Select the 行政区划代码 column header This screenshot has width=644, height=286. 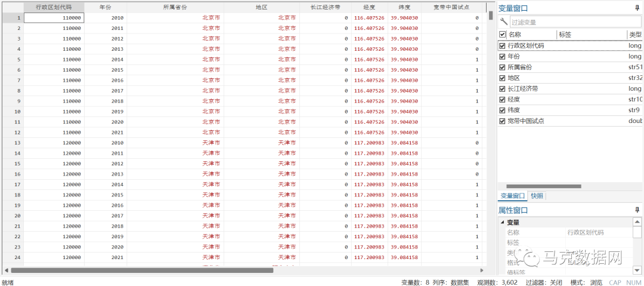[x=54, y=7]
